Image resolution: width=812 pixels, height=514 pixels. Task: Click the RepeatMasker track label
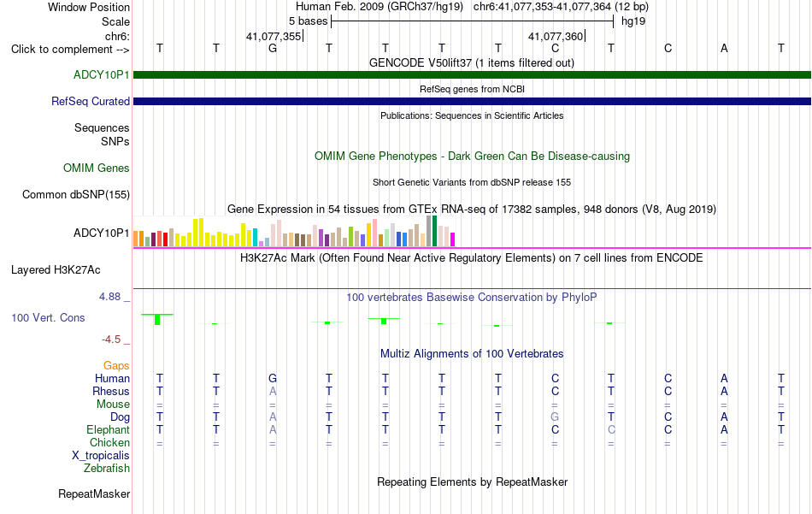(94, 493)
